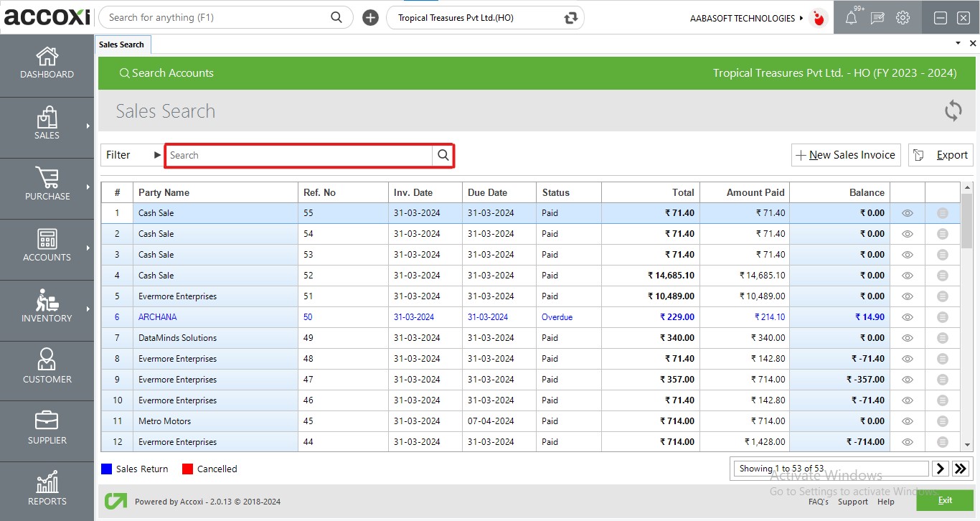Viewport: 980px width, 521px height.
Task: Click the messages chat icon
Action: click(x=877, y=18)
